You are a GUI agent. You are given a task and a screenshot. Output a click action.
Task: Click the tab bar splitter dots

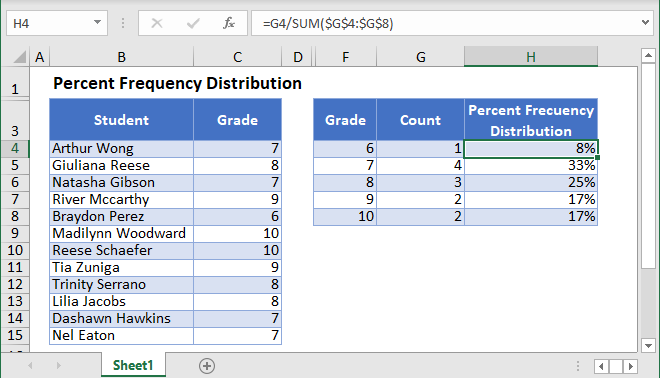(x=578, y=366)
